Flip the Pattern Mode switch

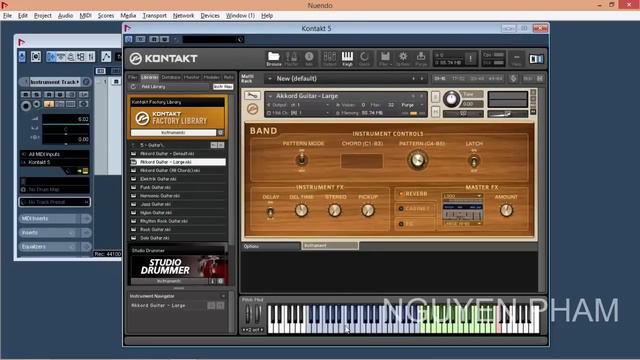pyautogui.click(x=302, y=160)
